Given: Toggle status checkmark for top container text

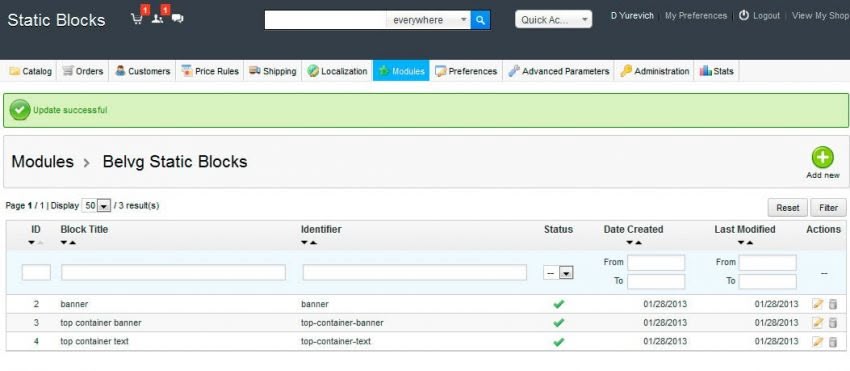Looking at the screenshot, I should point(558,342).
